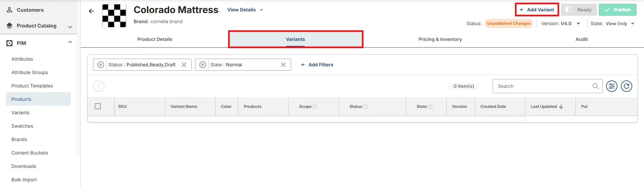Switch to Product Details tab
The height and width of the screenshot is (187, 644).
(155, 39)
